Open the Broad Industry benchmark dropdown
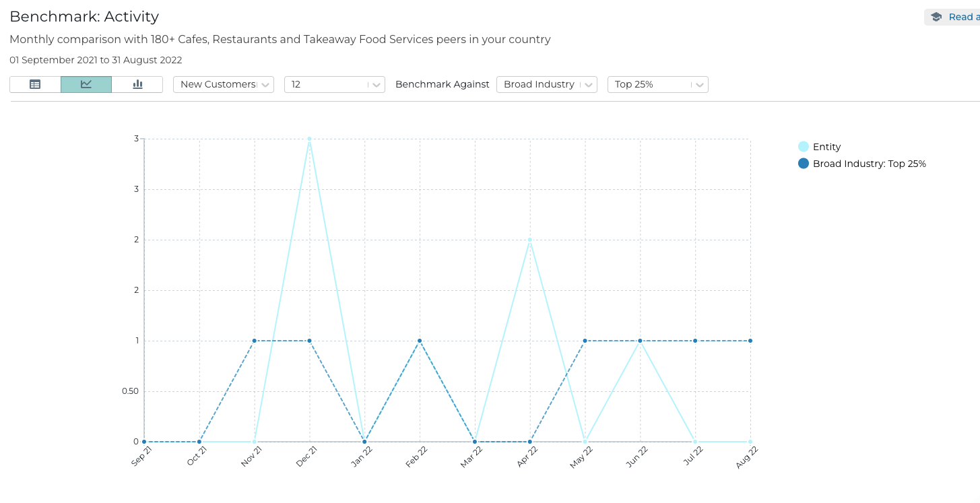This screenshot has height=503, width=980. coord(546,84)
